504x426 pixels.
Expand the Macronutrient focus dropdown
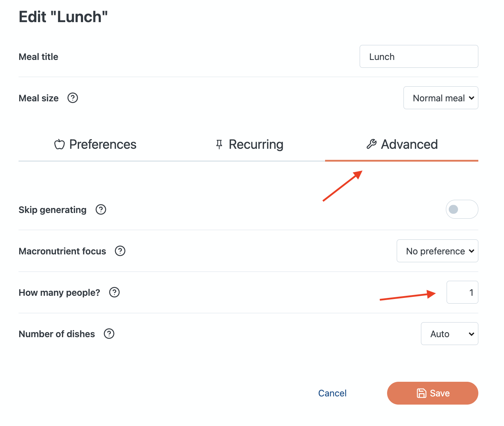click(437, 251)
